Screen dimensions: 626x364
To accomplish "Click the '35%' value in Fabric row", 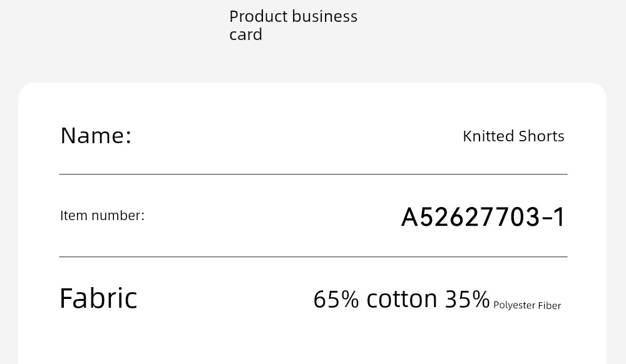I will tap(467, 300).
